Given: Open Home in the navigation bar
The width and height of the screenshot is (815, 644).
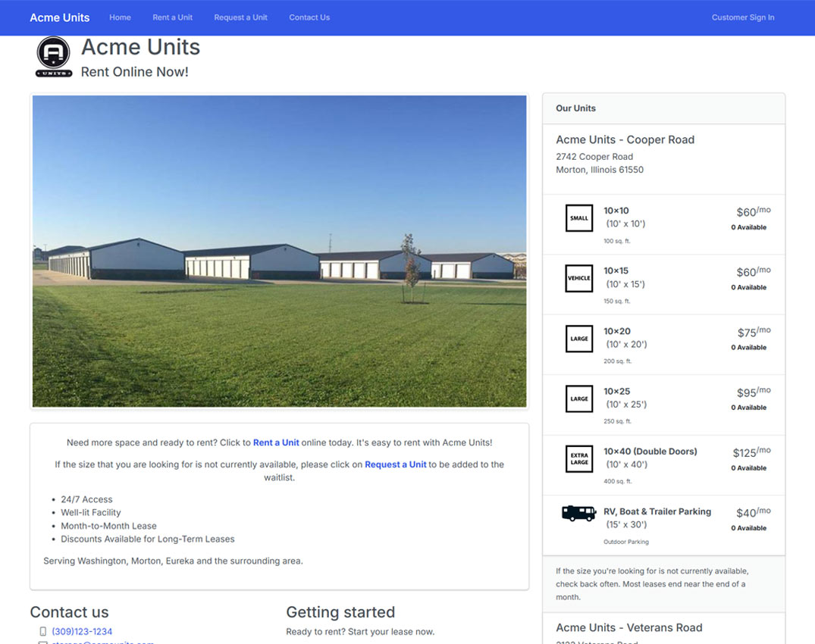Looking at the screenshot, I should coord(120,17).
